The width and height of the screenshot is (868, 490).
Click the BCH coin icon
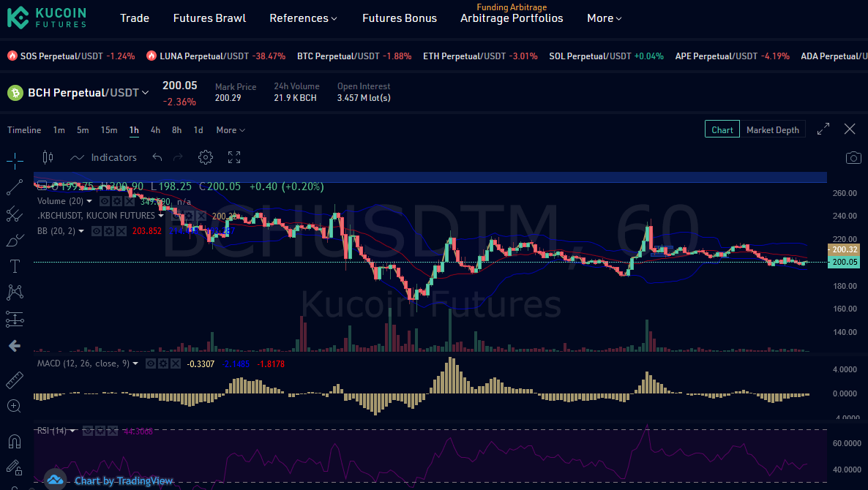15,92
